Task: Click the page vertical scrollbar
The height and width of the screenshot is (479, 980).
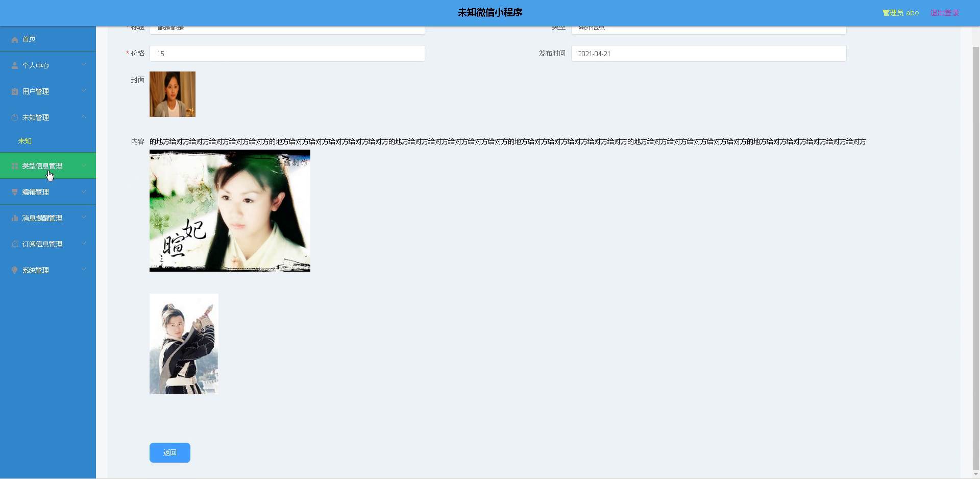Action: (976, 258)
